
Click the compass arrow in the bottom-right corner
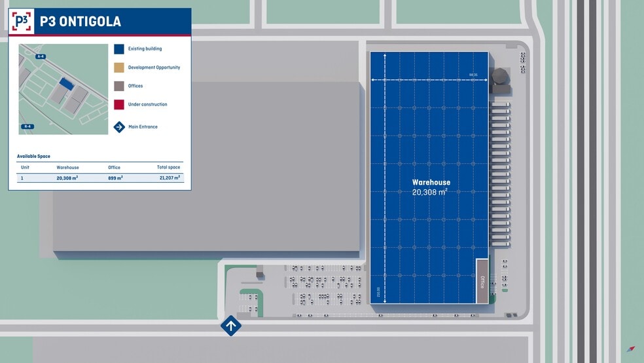pos(631,349)
